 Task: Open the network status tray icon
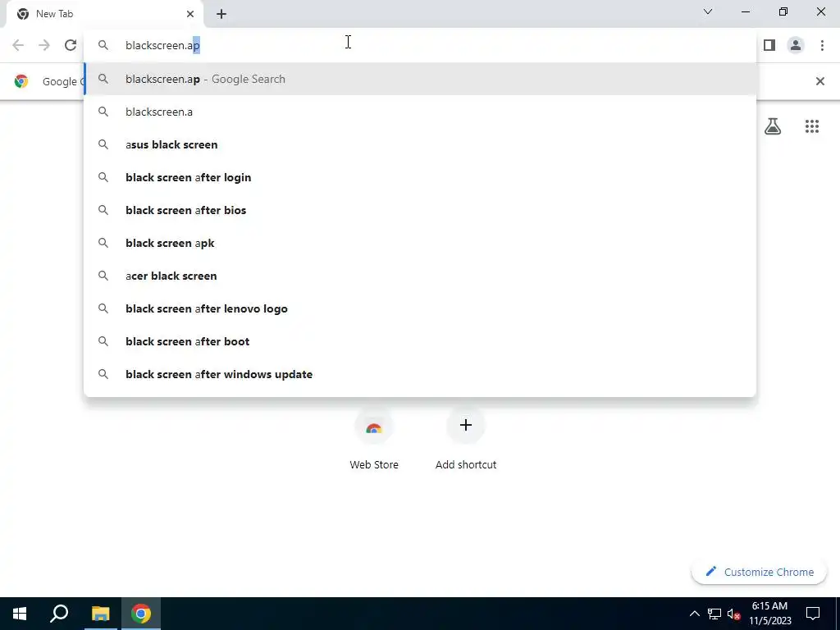[x=714, y=614]
